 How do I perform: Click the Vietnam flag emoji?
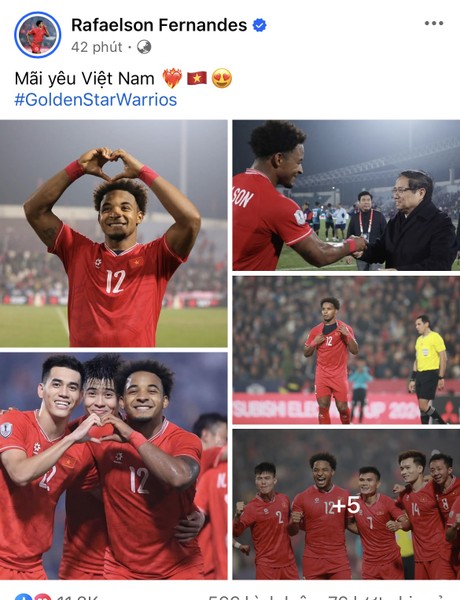click(197, 78)
